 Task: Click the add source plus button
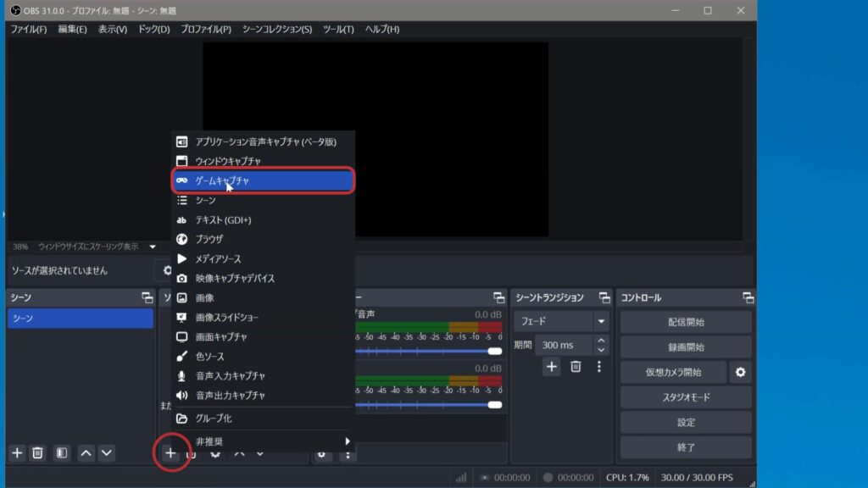[170, 453]
